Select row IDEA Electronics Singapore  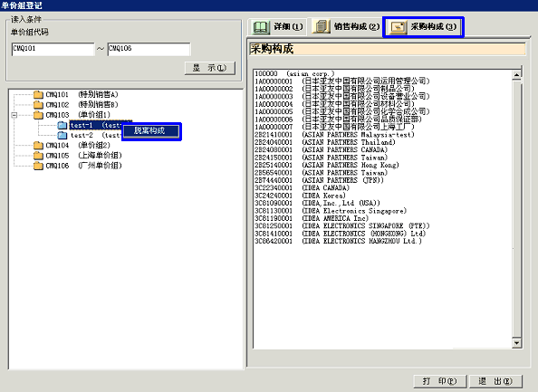(x=331, y=211)
